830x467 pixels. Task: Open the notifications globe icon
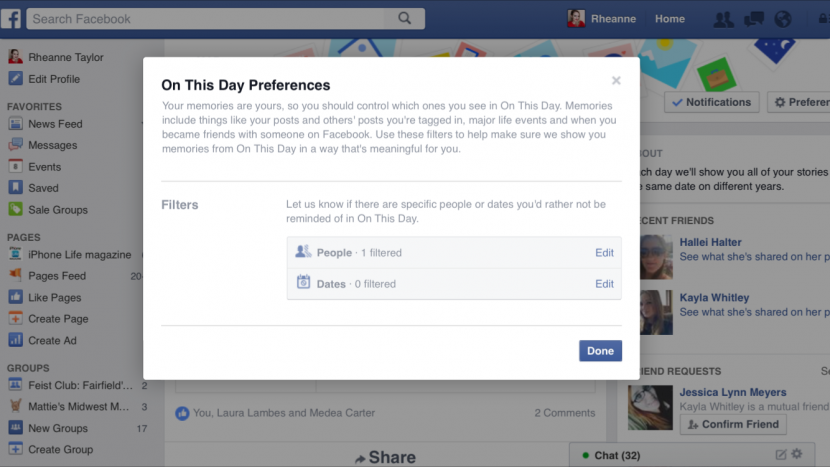click(x=783, y=19)
